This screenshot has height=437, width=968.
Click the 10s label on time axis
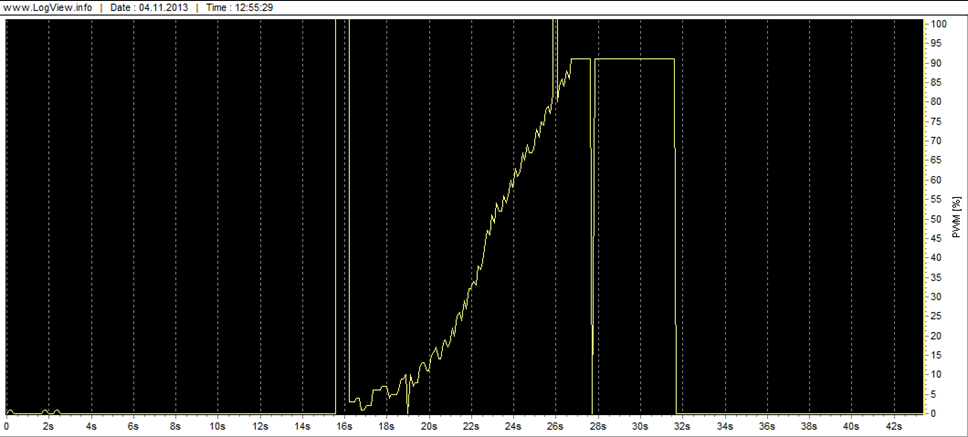(x=217, y=426)
